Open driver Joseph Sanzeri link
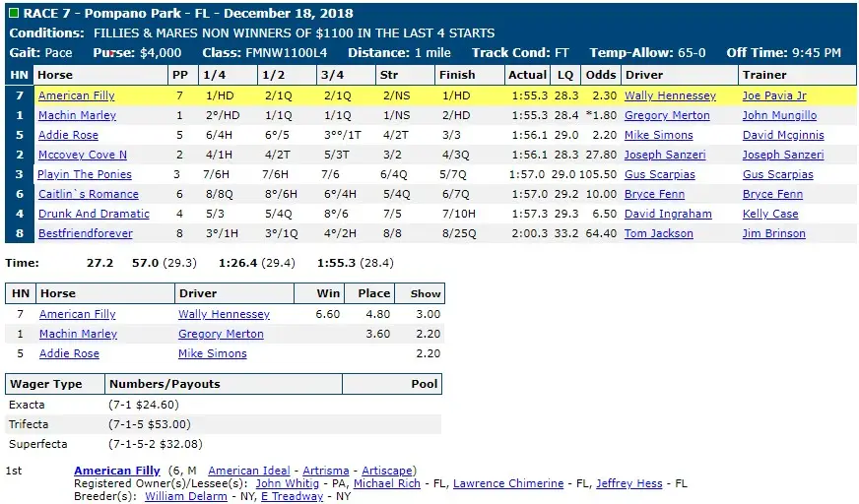 coord(665,155)
